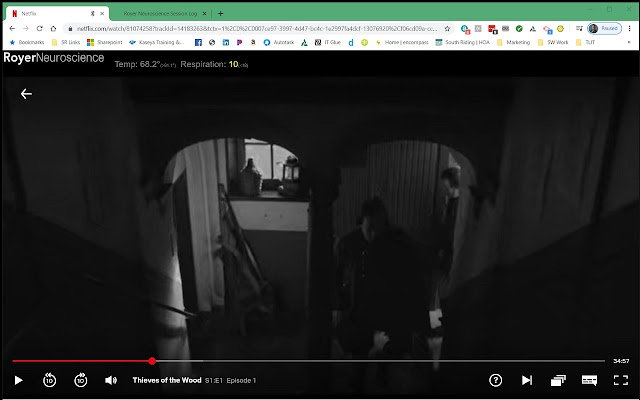Click the yellow circle extension icon
This screenshot has width=640, height=400.
(560, 29)
